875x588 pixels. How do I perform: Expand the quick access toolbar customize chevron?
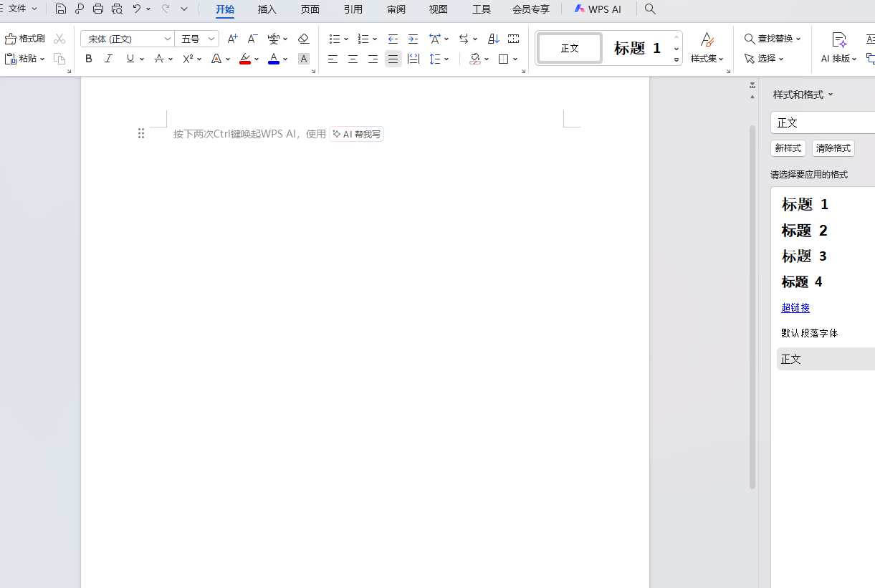coord(184,9)
